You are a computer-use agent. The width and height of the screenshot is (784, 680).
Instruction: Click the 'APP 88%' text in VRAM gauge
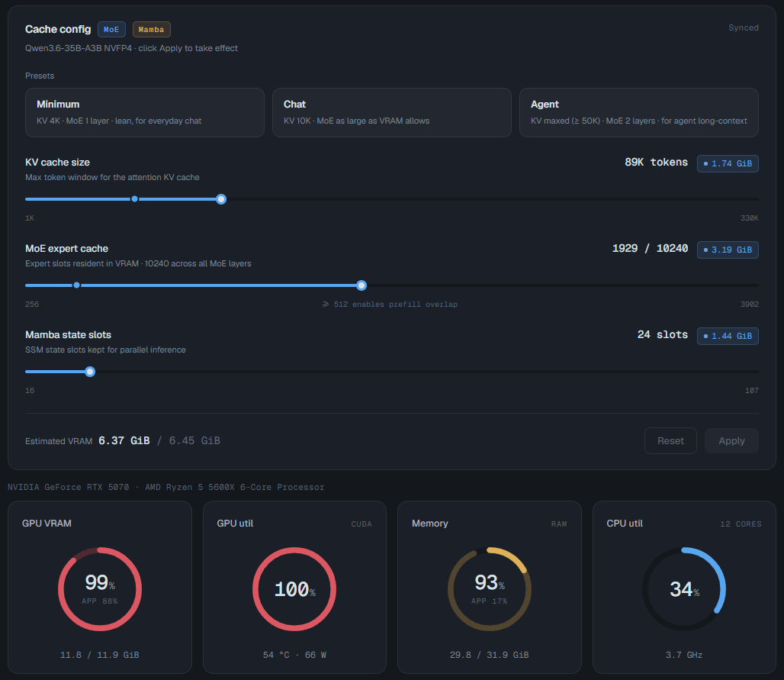tap(99, 601)
